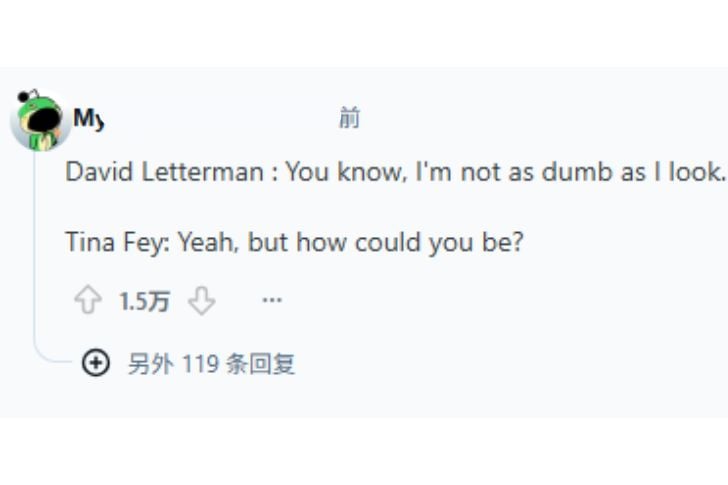Click the plus circle icon to expand replies

(95, 363)
